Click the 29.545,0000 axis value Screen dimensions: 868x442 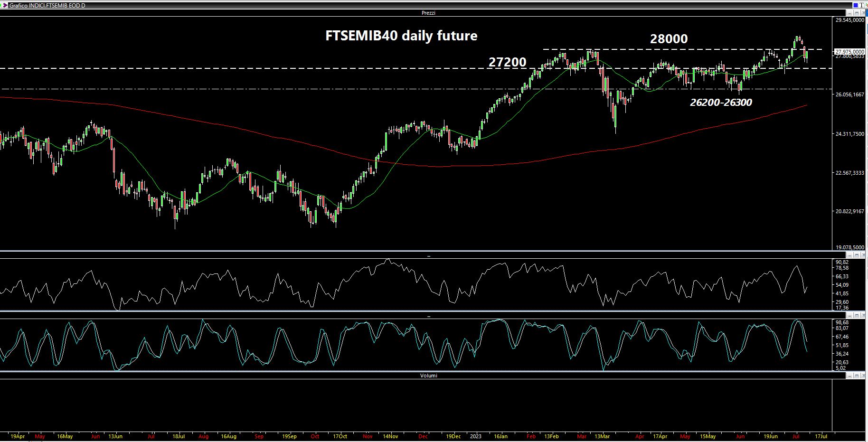tap(850, 20)
